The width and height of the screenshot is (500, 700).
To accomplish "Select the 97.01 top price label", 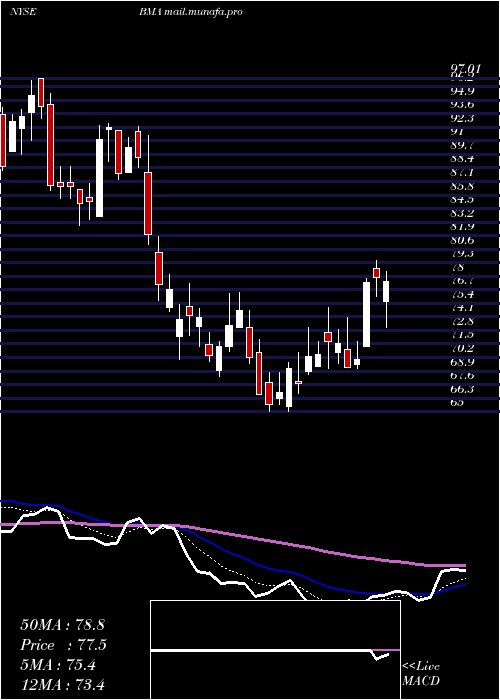I will (466, 68).
